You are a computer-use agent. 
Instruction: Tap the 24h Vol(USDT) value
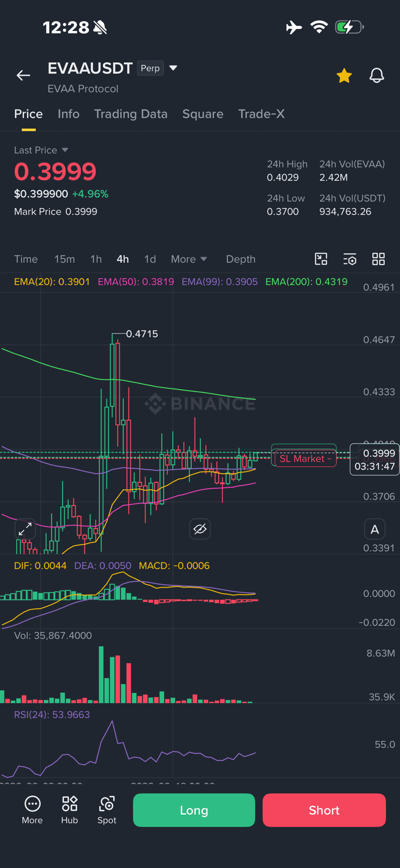(345, 212)
